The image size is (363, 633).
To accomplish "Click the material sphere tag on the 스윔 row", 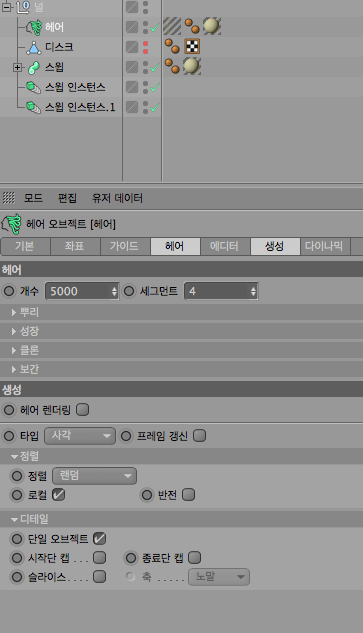I will pyautogui.click(x=192, y=66).
